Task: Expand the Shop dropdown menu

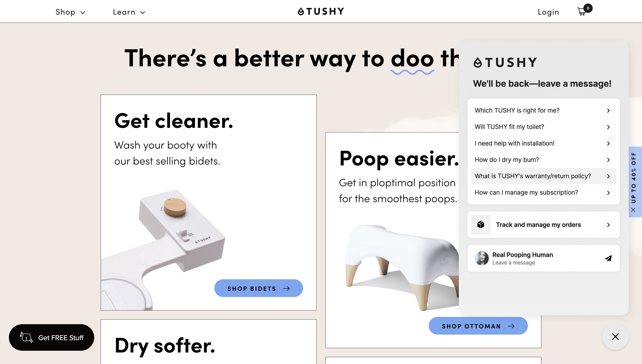Action: [x=70, y=12]
